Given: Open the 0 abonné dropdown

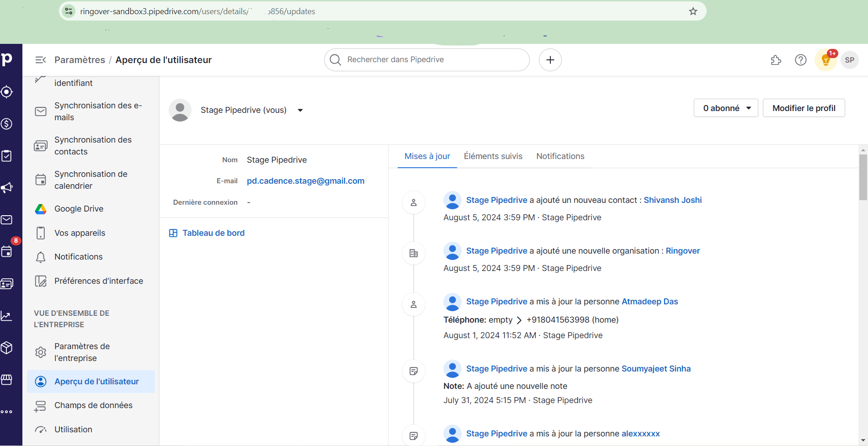Looking at the screenshot, I should pos(726,108).
